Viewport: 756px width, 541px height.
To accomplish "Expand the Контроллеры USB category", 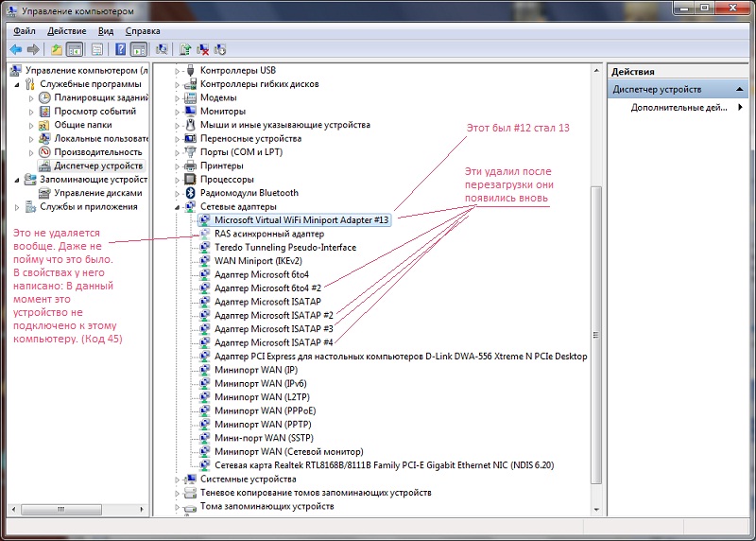I will tap(177, 70).
